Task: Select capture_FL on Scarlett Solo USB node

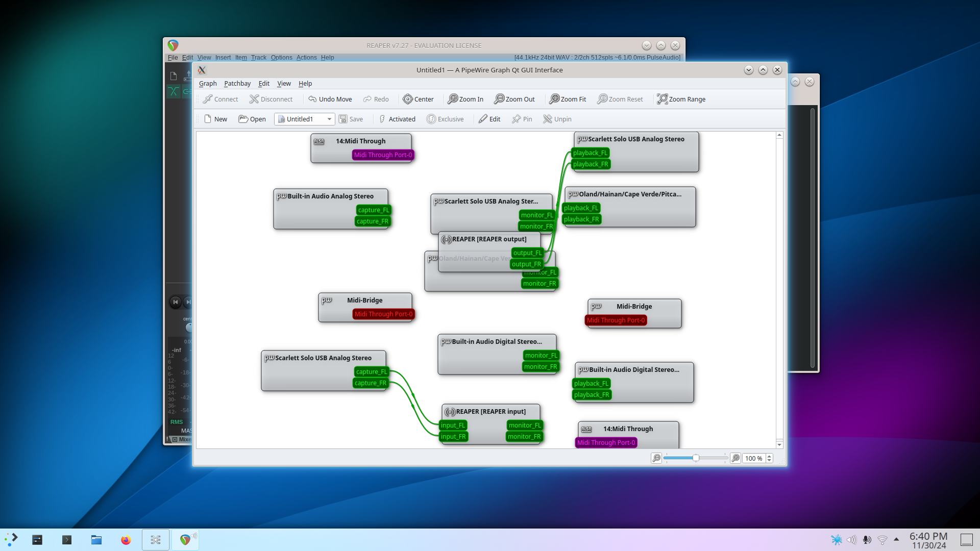Action: point(372,371)
